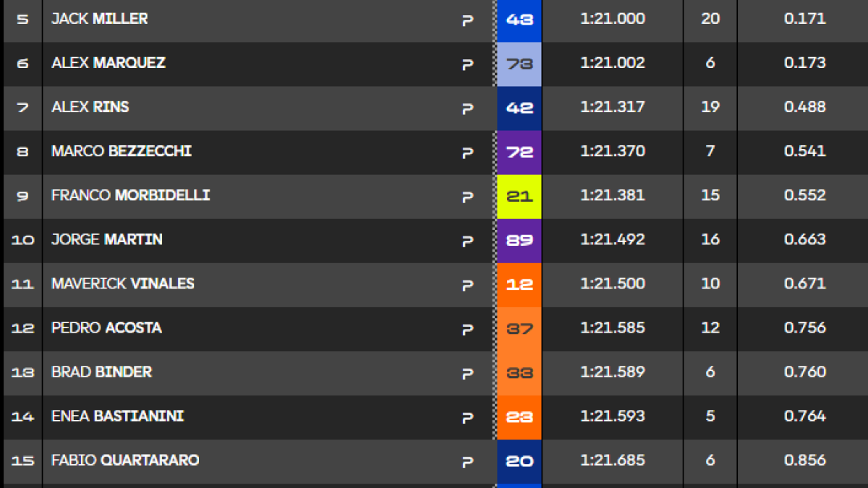Select the light blue 73 rider badge
Image resolution: width=868 pixels, height=488 pixels.
point(519,64)
